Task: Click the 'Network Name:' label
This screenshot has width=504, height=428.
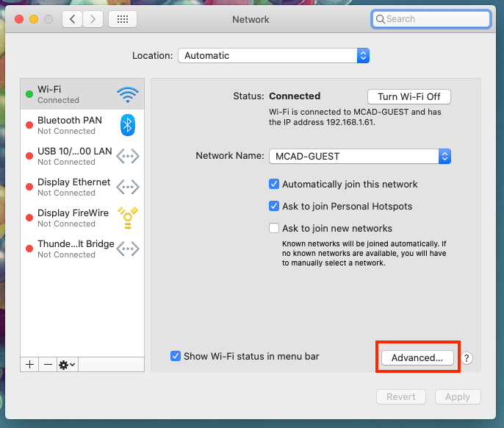Action: click(x=230, y=156)
